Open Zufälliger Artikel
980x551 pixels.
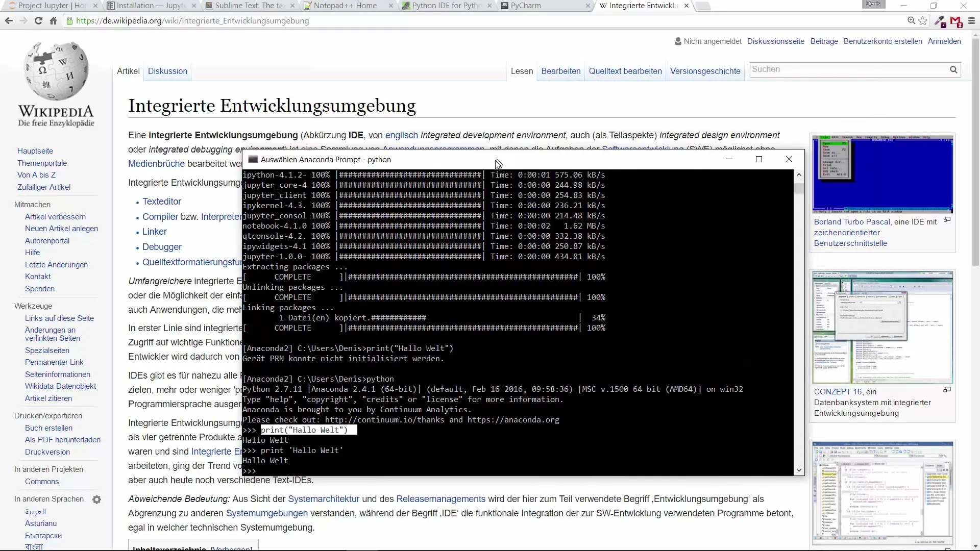[x=44, y=187]
